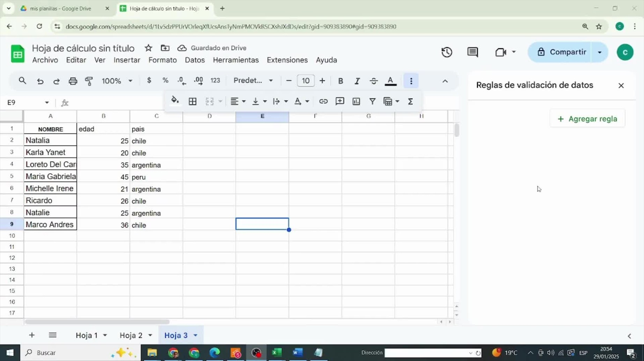
Task: Open version history clock icon
Action: (x=447, y=52)
